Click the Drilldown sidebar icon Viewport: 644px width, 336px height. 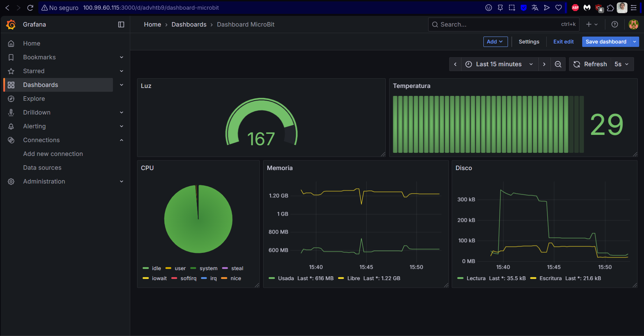(x=11, y=112)
